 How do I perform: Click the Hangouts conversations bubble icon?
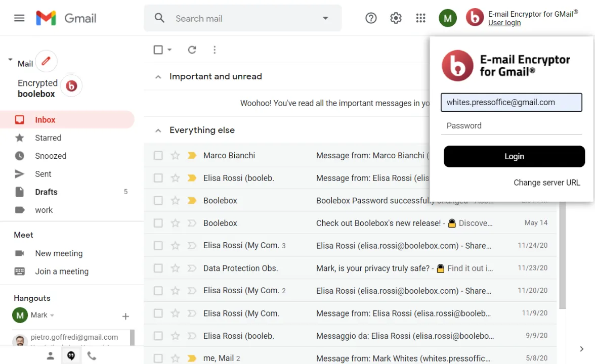click(71, 356)
